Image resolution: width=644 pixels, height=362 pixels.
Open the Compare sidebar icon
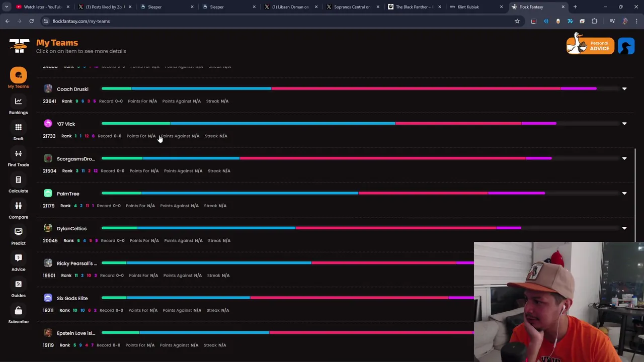pyautogui.click(x=18, y=206)
